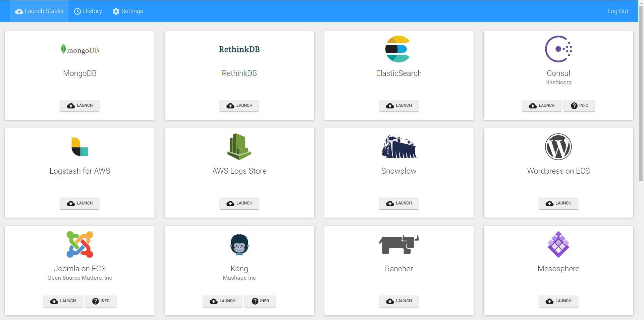Launch the Kong stack
Screen dimensions: 644x320
tap(223, 301)
